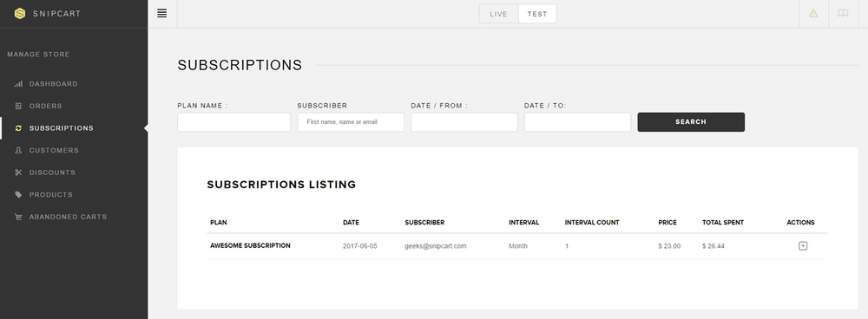Click the Dashboard bar chart icon
This screenshot has width=868, height=319.
point(18,84)
